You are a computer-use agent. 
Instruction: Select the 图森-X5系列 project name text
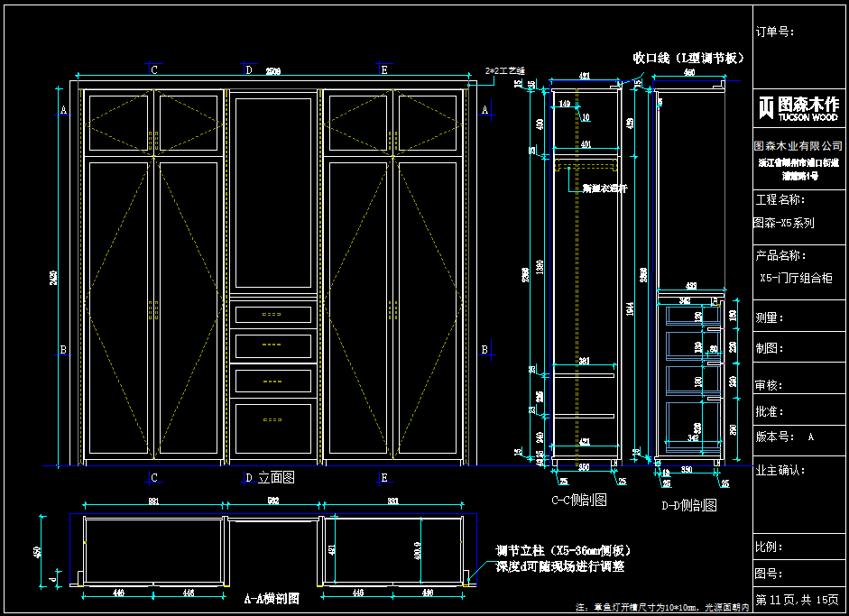coord(784,223)
